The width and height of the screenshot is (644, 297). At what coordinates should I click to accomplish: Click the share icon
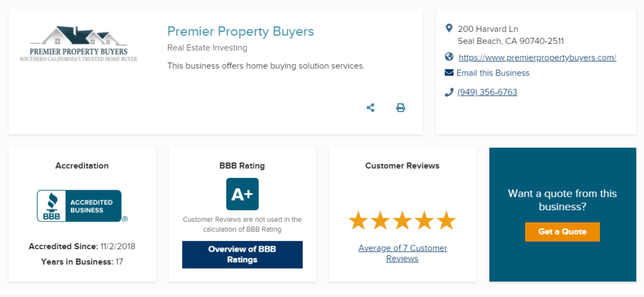click(x=370, y=108)
